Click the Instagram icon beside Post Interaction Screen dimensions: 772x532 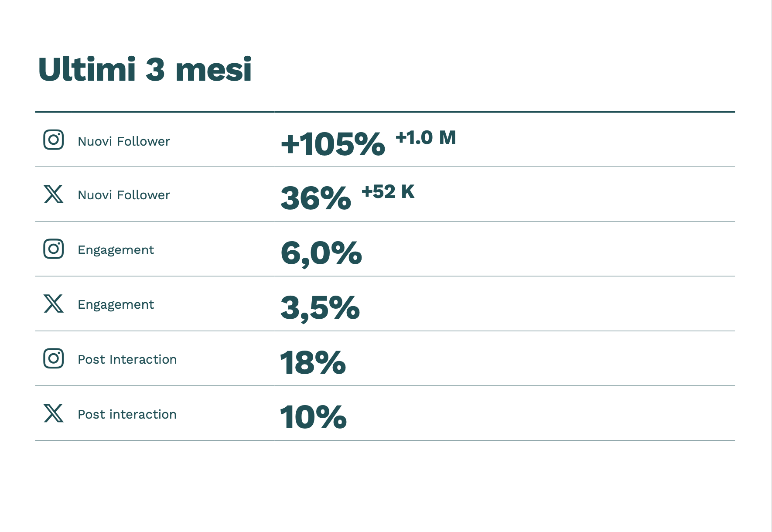(x=54, y=358)
